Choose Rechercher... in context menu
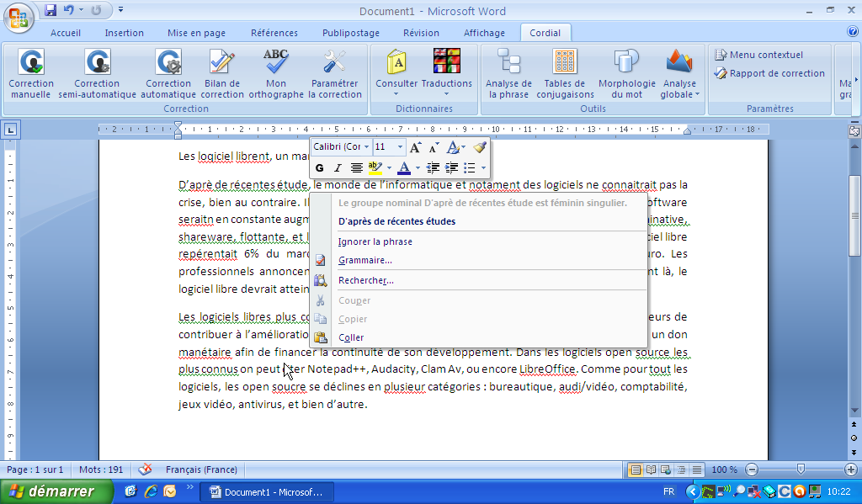The height and width of the screenshot is (504, 862). [x=366, y=280]
